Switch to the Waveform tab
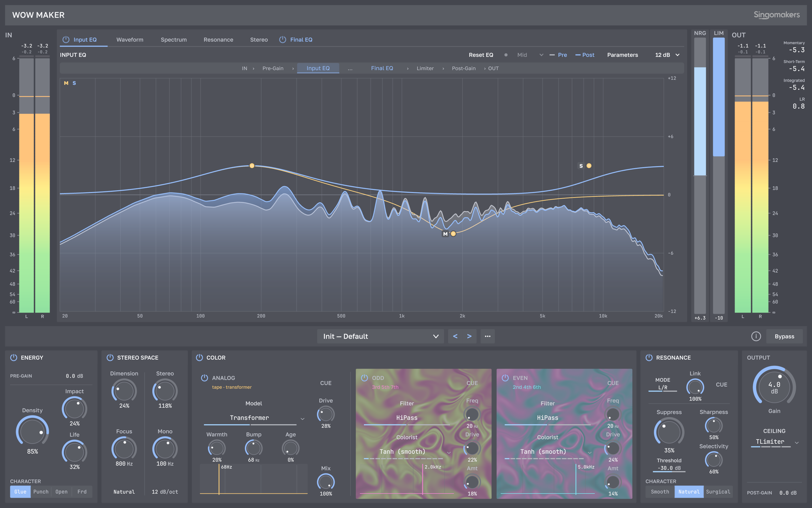Screen dimensions: 812x508 coord(130,40)
